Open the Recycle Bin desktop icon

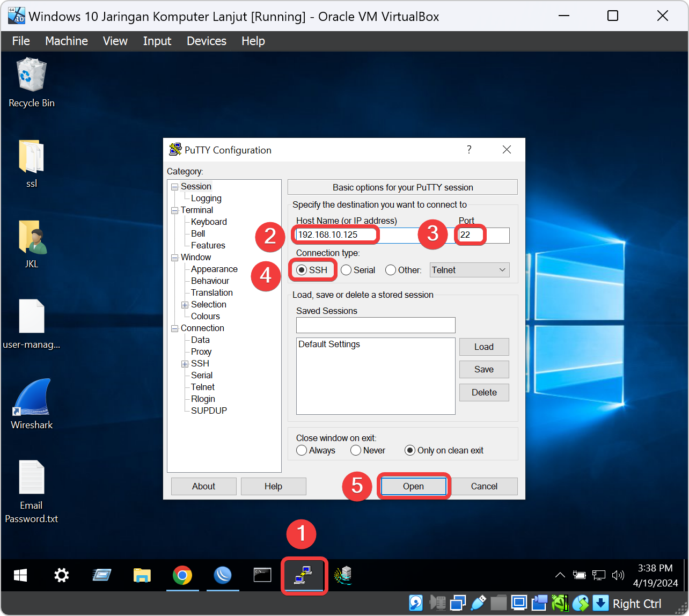click(32, 83)
